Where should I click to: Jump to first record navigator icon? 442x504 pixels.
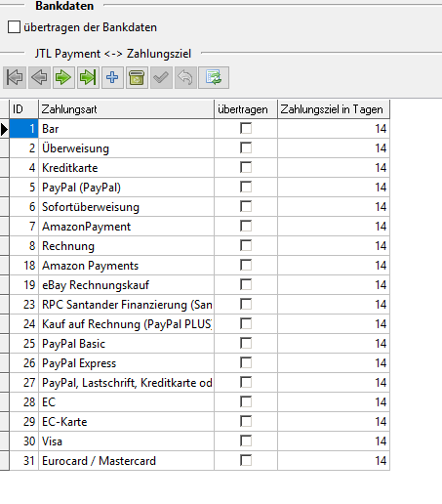pos(15,77)
